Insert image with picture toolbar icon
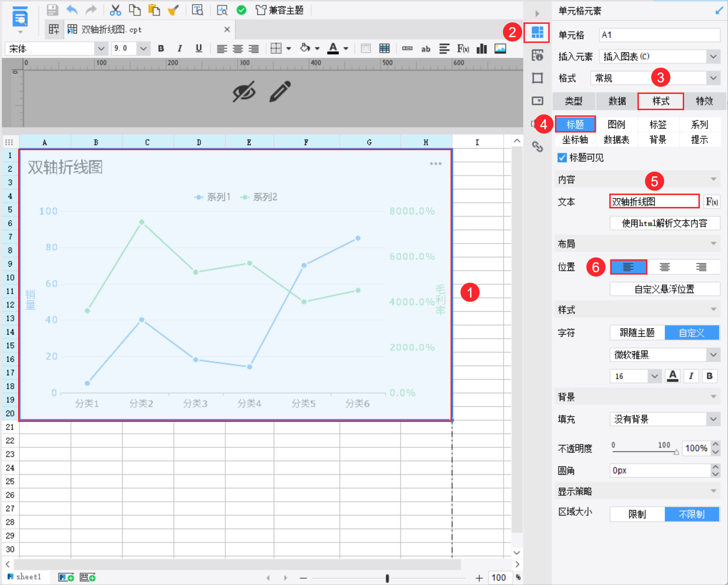 [x=500, y=49]
